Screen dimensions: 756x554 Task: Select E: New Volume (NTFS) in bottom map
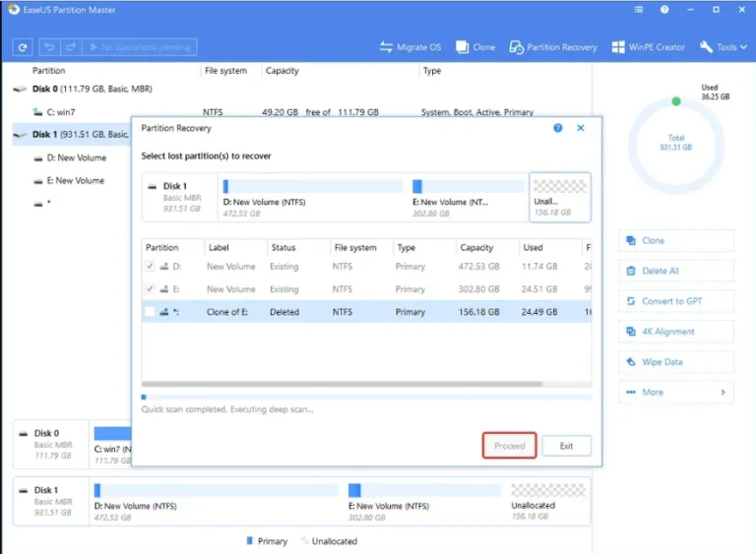point(424,502)
